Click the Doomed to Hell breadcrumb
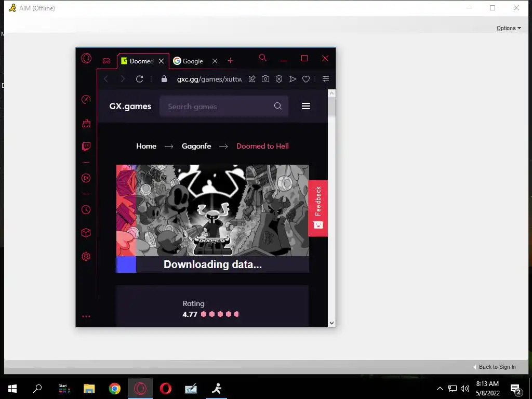The image size is (532, 399). click(262, 146)
